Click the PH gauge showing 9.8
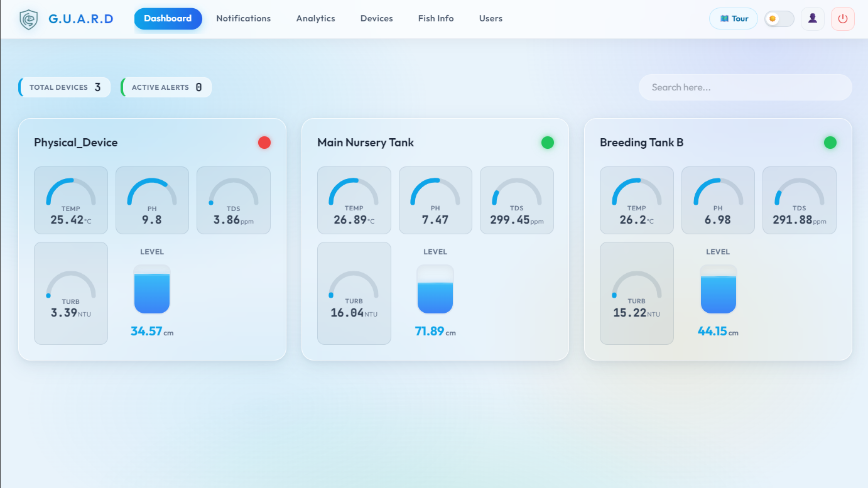 [x=152, y=200]
